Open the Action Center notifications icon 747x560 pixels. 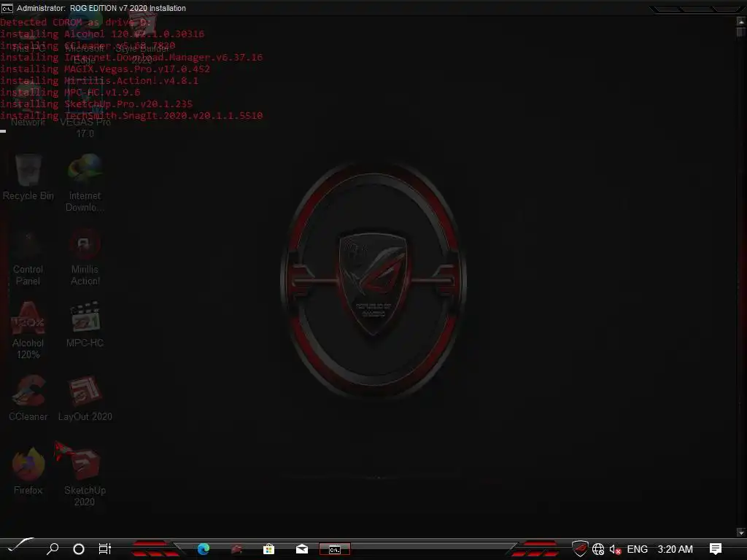[716, 549]
